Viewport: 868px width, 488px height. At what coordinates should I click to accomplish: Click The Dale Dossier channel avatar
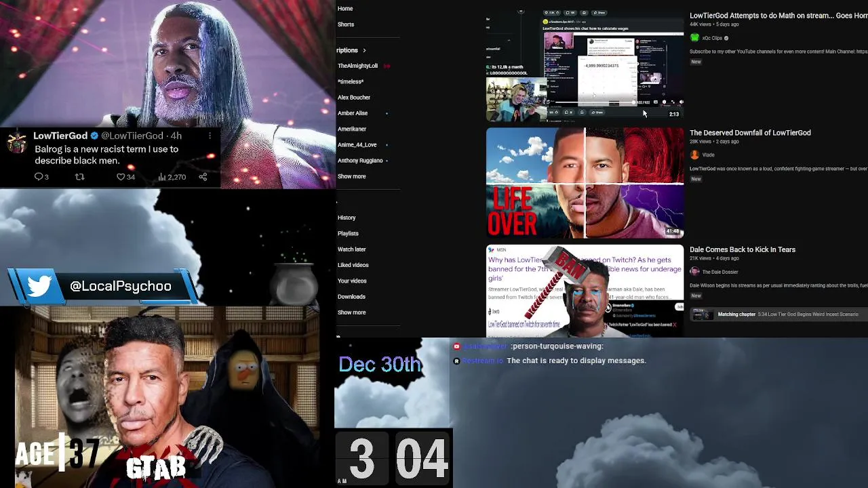[694, 272]
